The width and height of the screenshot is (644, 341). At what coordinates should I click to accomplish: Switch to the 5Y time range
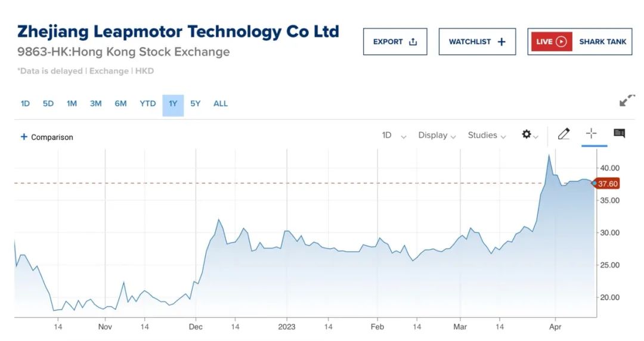195,104
